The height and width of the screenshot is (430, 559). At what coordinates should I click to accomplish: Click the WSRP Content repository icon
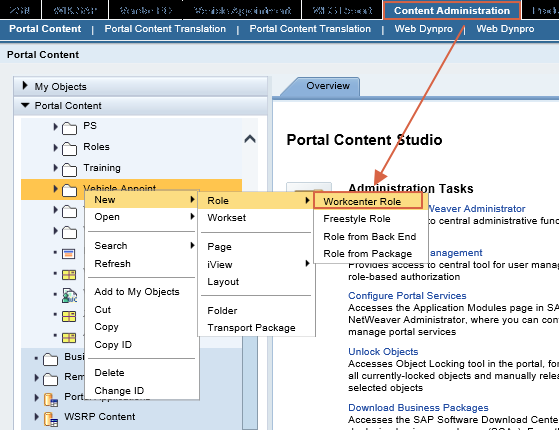(x=51, y=419)
